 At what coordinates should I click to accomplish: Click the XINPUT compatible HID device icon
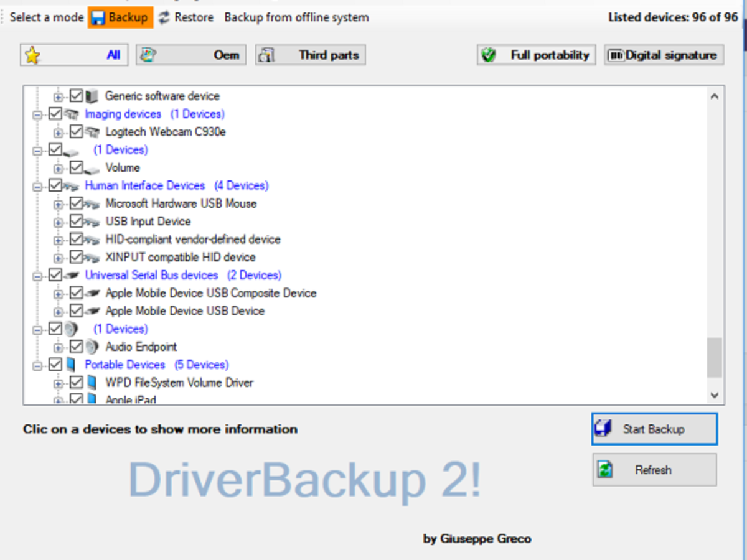coord(92,258)
